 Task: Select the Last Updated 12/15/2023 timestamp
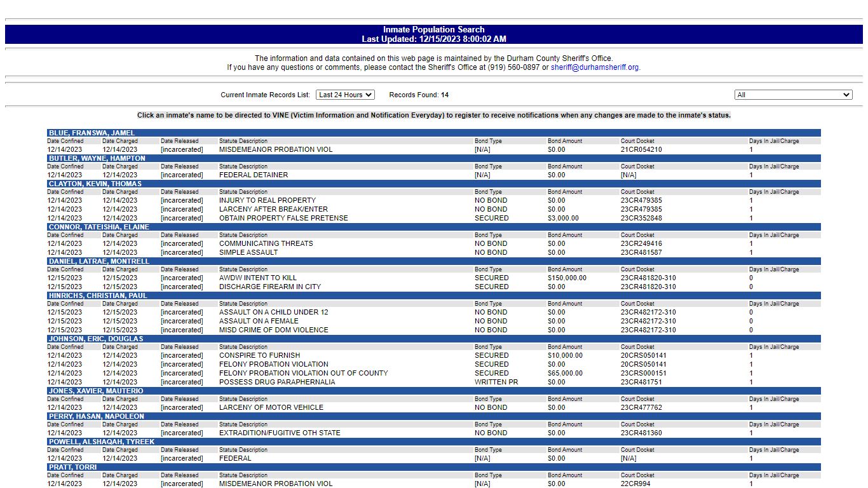point(434,39)
